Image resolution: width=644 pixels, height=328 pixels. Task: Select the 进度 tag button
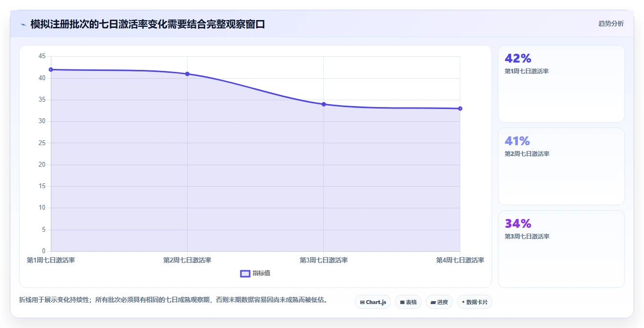pos(439,302)
